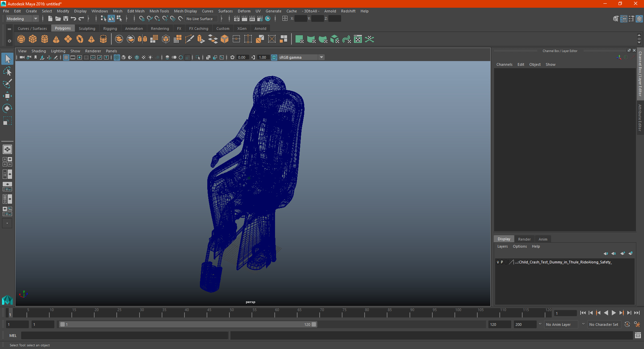Click the Extrude shelf icon
This screenshot has width=644, height=349.
click(x=201, y=39)
